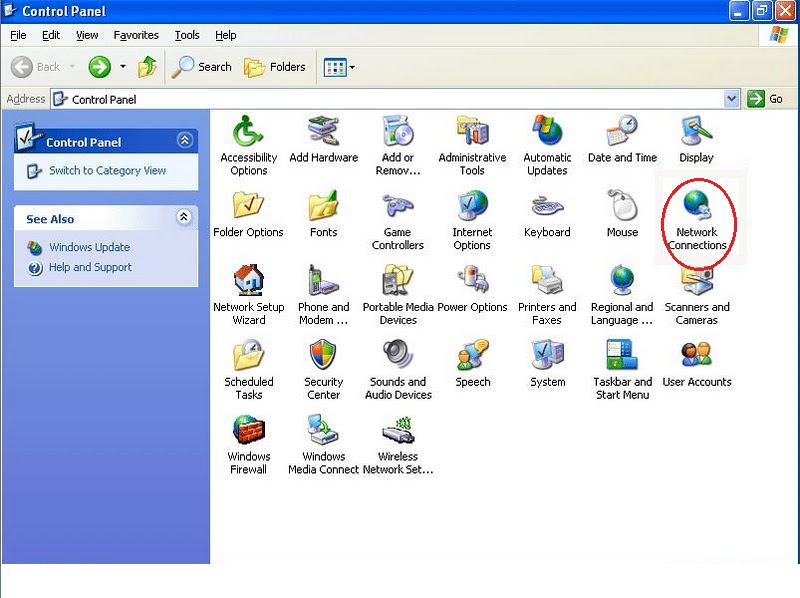Open Mouse settings icon
The width and height of the screenshot is (800, 598).
tap(622, 206)
